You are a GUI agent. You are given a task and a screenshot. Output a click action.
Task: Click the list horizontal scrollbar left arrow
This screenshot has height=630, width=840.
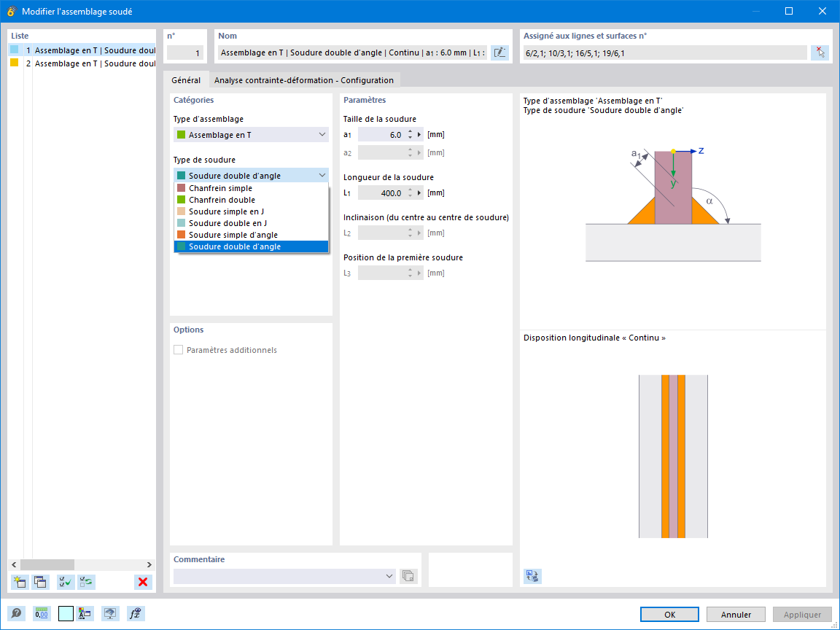click(x=15, y=564)
